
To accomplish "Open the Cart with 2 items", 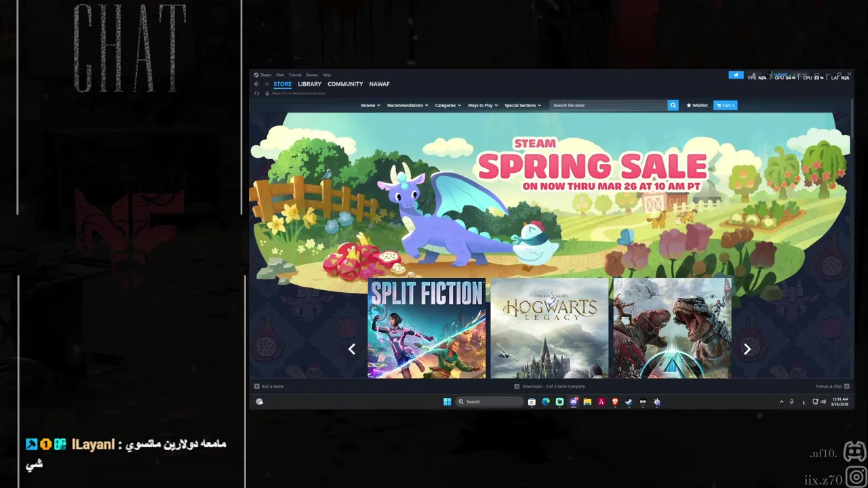I will coord(726,105).
